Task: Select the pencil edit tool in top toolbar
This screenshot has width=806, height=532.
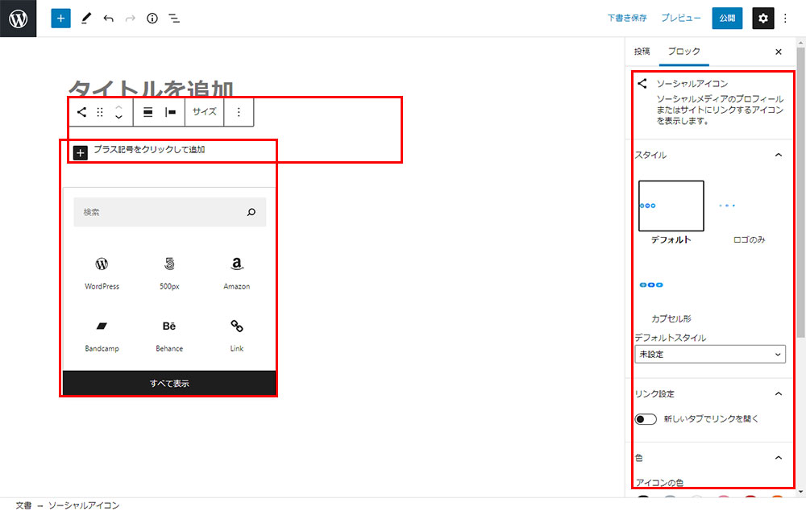Action: [x=86, y=18]
